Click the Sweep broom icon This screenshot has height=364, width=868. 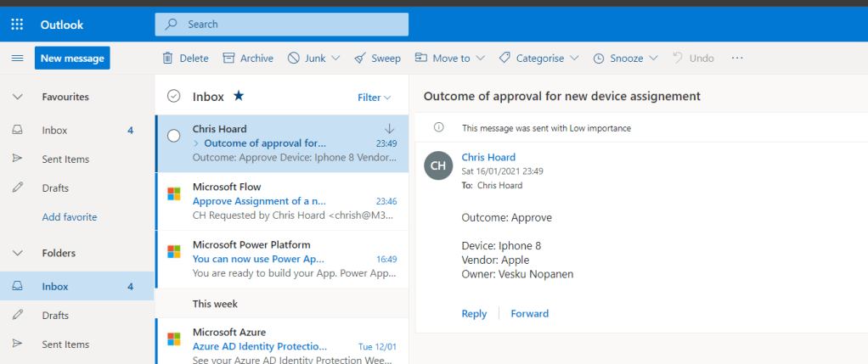377,58
